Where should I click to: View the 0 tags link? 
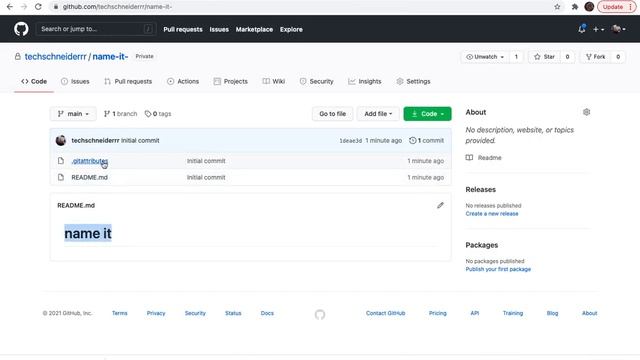[158, 114]
